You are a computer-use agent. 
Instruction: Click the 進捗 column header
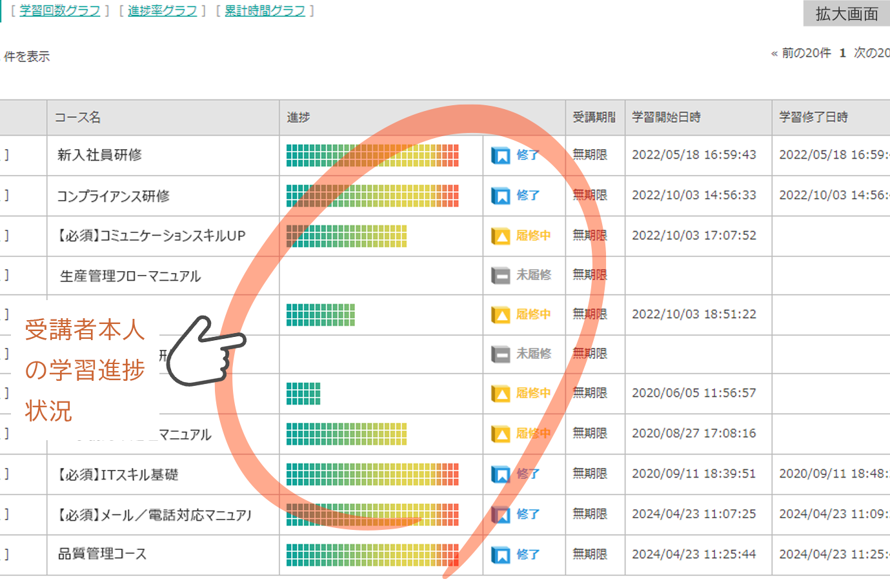(x=298, y=117)
